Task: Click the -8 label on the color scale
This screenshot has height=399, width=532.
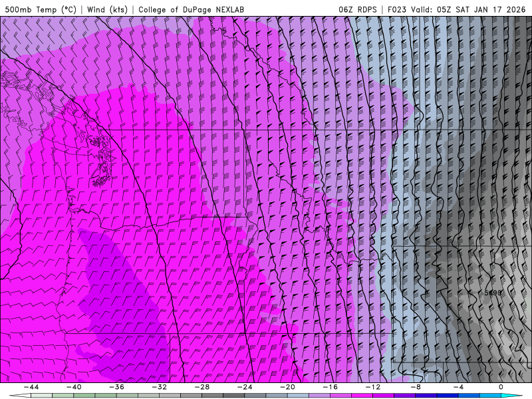Action: coord(415,387)
